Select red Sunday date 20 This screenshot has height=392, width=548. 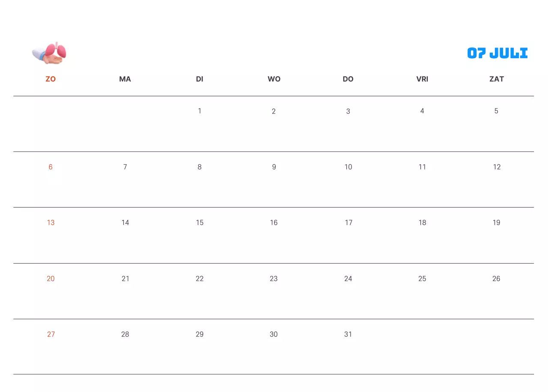51,279
